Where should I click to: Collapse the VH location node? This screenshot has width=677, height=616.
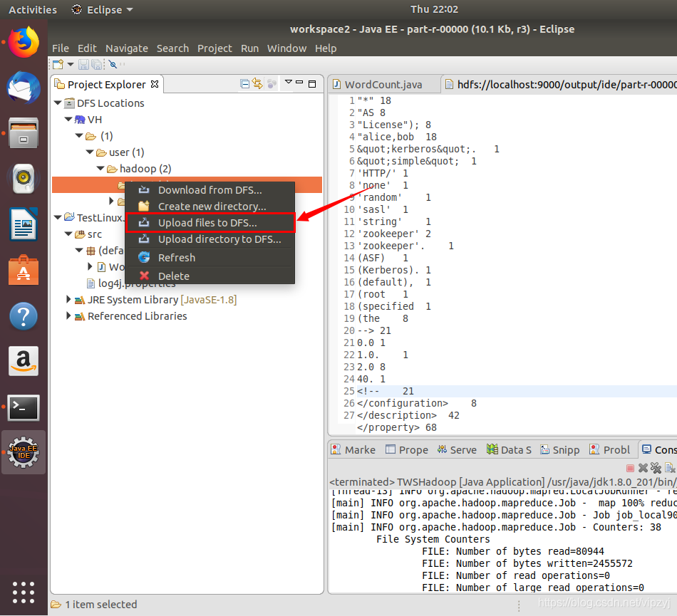[68, 119]
